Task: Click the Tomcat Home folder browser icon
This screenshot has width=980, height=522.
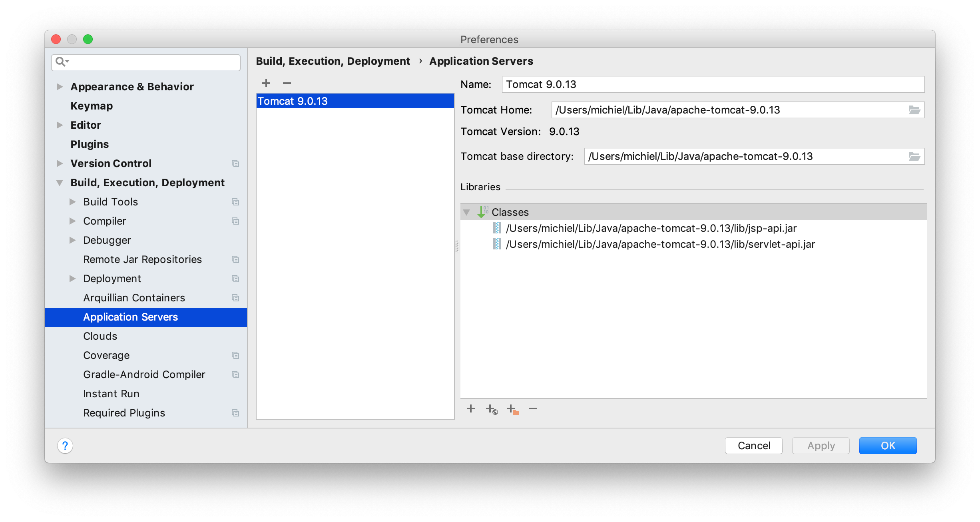Action: click(x=914, y=110)
